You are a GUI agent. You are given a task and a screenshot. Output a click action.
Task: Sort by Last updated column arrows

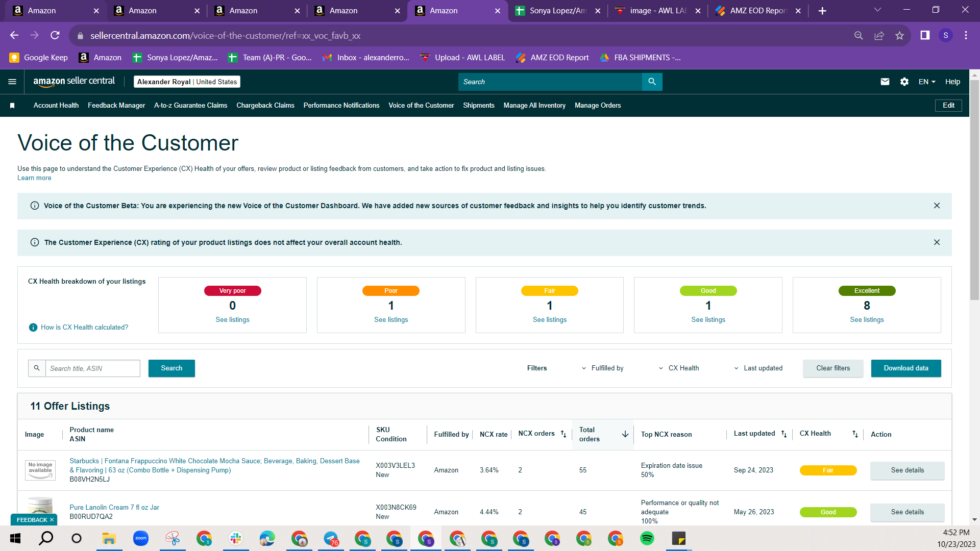784,434
